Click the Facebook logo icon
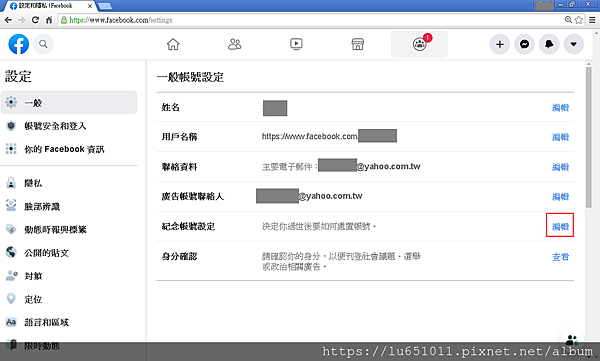 click(x=18, y=44)
